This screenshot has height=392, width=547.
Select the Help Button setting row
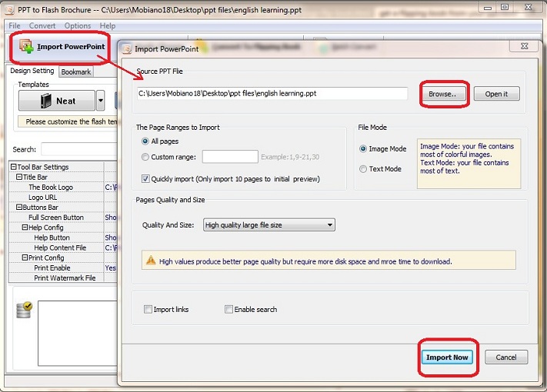[63, 238]
